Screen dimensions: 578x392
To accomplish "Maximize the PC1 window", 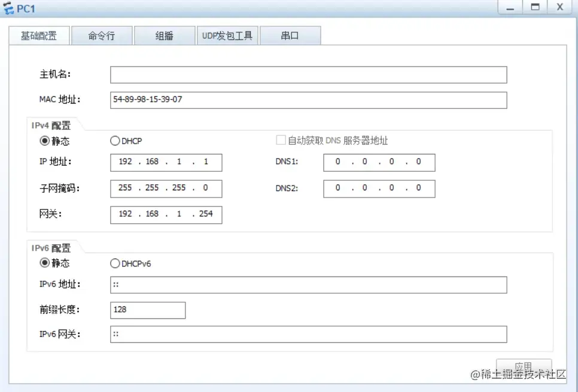I will coord(535,7).
